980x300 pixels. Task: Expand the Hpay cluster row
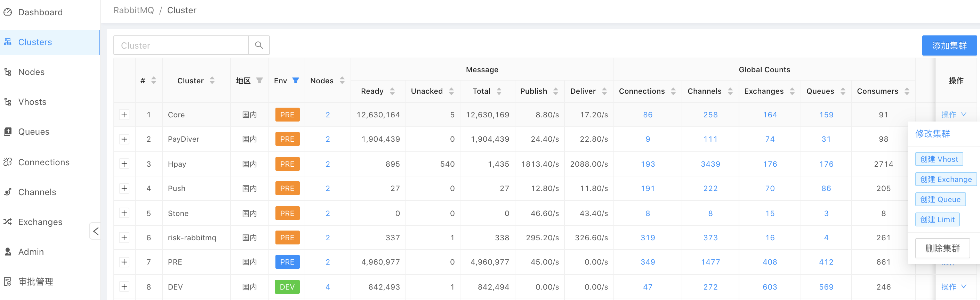(x=124, y=164)
